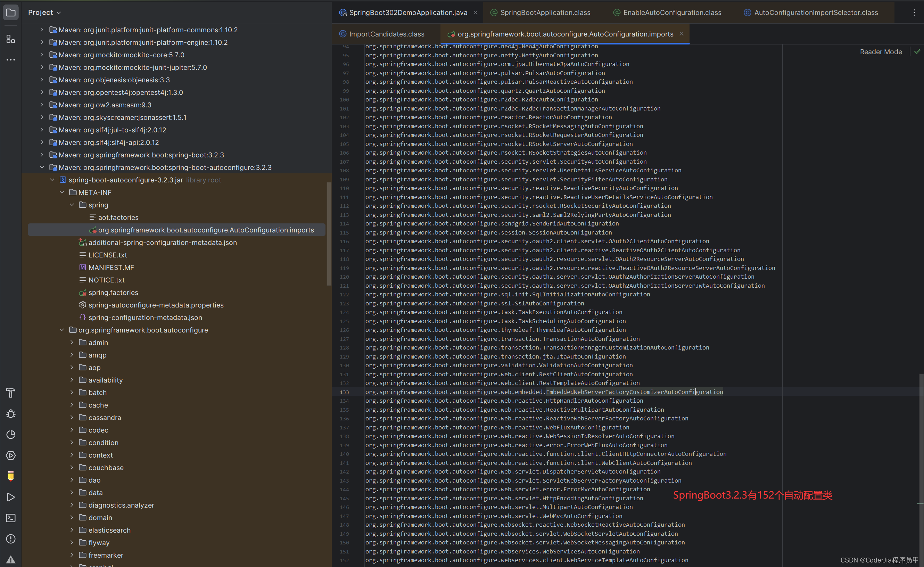The width and height of the screenshot is (924, 567).
Task: Open the Services tool window icon
Action: pos(10,455)
